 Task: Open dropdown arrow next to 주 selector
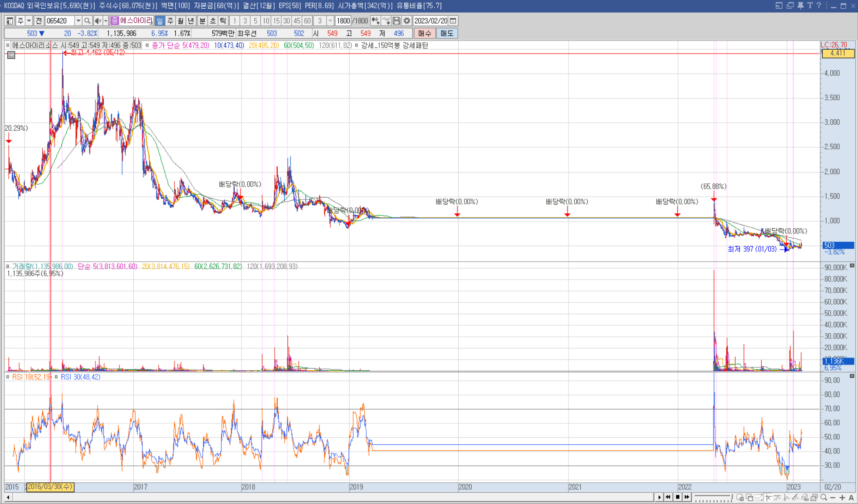click(x=29, y=21)
